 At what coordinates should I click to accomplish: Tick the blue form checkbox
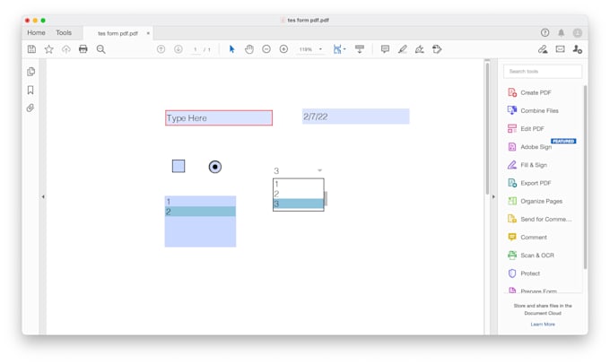tap(179, 166)
